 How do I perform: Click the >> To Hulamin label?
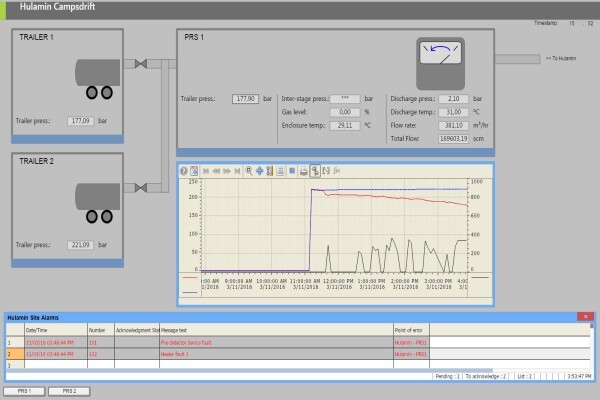[561, 59]
